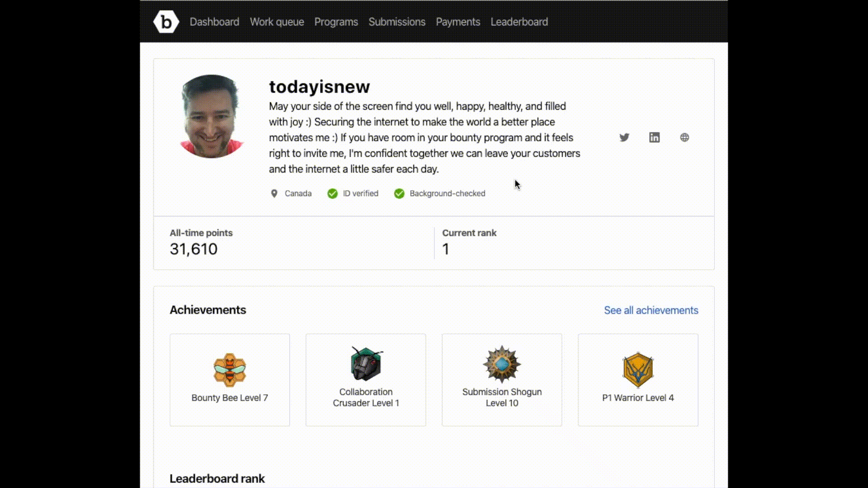Click the website globe icon
This screenshot has width=868, height=488.
click(x=684, y=137)
